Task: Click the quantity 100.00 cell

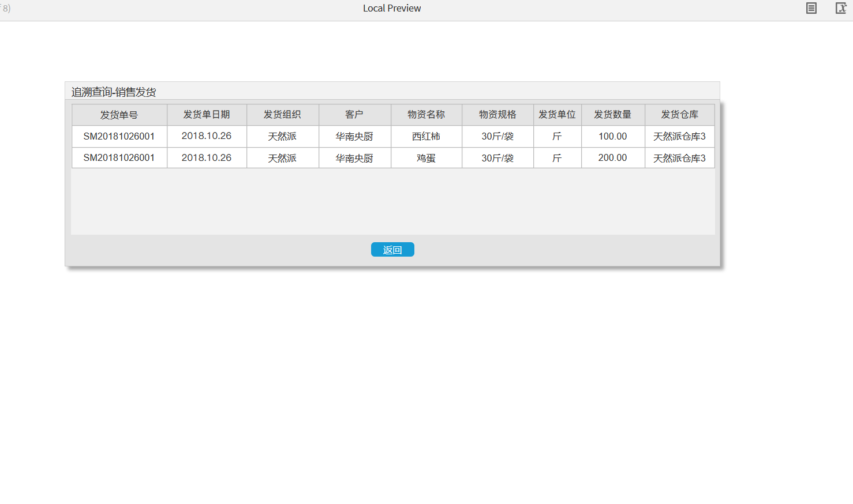Action: (x=613, y=137)
